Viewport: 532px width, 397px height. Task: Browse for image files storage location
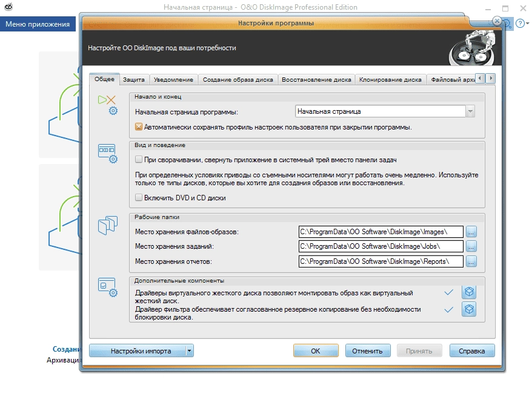pyautogui.click(x=471, y=232)
